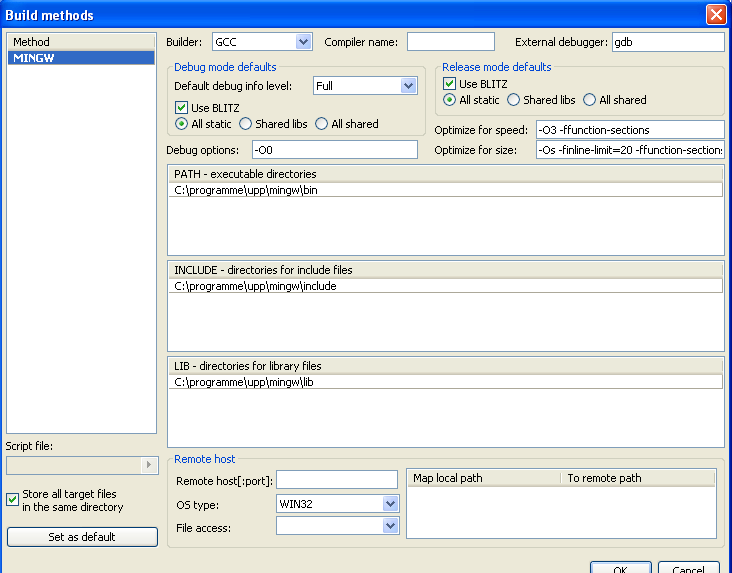
Task: Expand the Default debug info level dropdown
Action: click(x=408, y=86)
